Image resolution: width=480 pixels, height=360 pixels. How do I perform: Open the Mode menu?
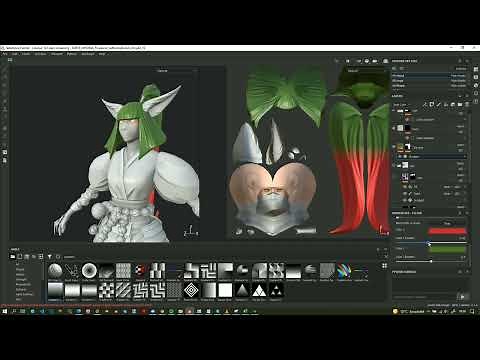click(x=26, y=54)
